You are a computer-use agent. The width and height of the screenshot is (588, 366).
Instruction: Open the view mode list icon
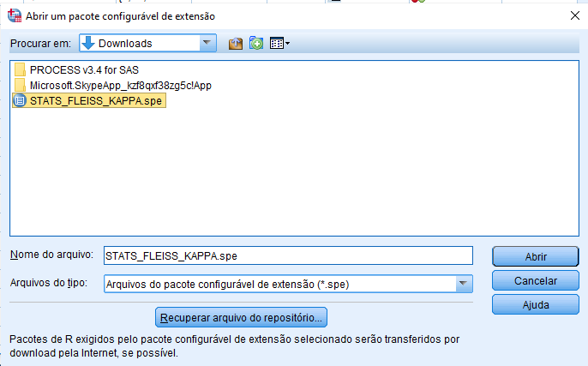tap(279, 44)
